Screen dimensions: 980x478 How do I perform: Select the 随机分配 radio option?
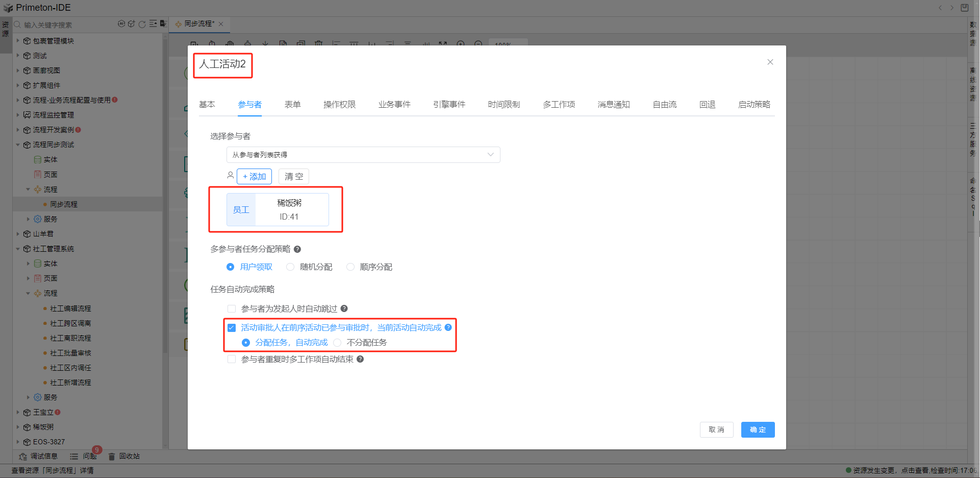pos(290,267)
